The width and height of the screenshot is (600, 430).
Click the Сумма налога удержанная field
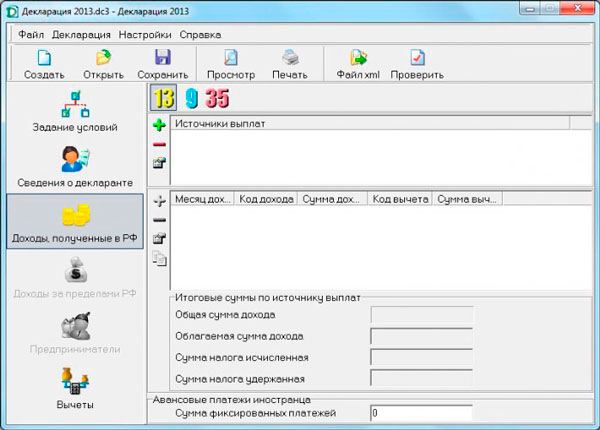pos(422,379)
